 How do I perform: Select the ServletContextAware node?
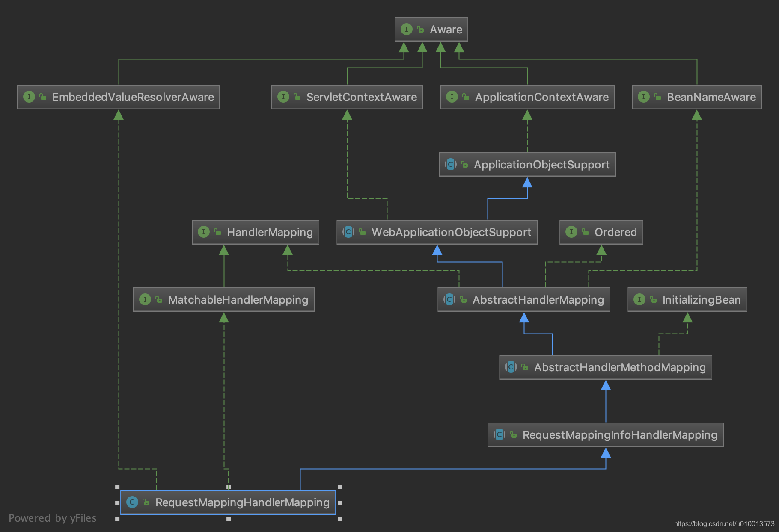[347, 97]
